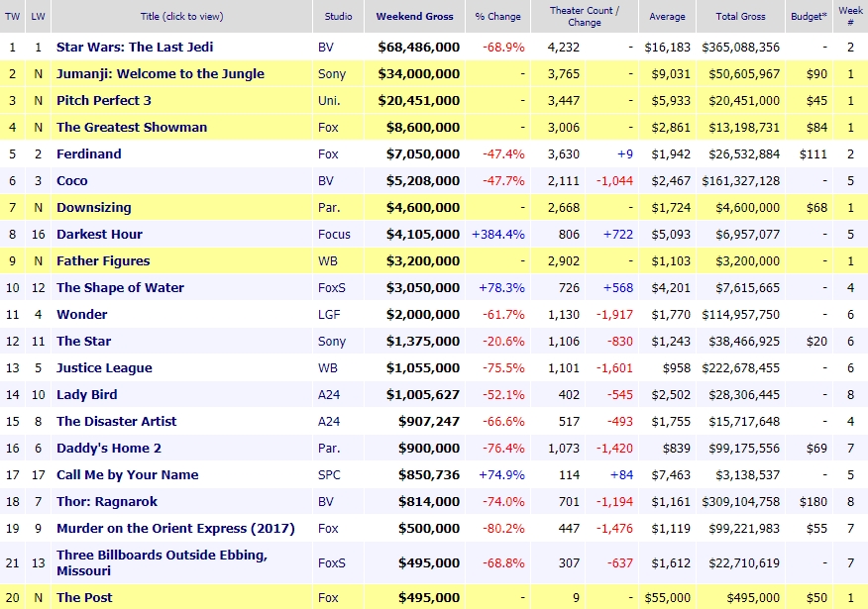Open the Lady Bird link
The width and height of the screenshot is (868, 609).
pos(87,394)
